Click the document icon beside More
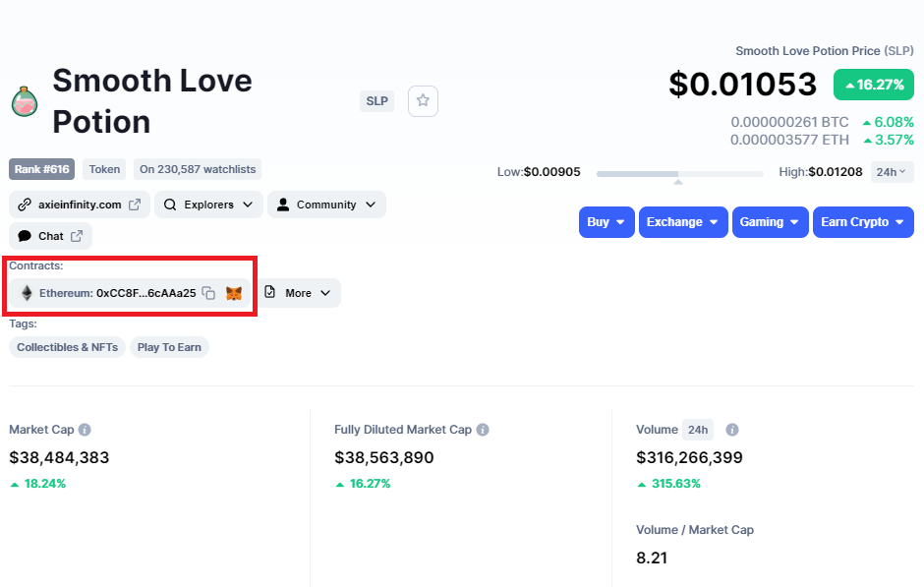The width and height of the screenshot is (924, 587). 270,292
